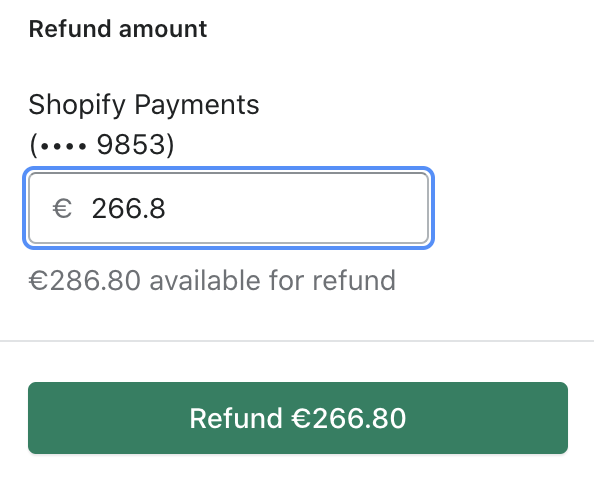Click the €286.80 amount in the help text

pos(85,280)
